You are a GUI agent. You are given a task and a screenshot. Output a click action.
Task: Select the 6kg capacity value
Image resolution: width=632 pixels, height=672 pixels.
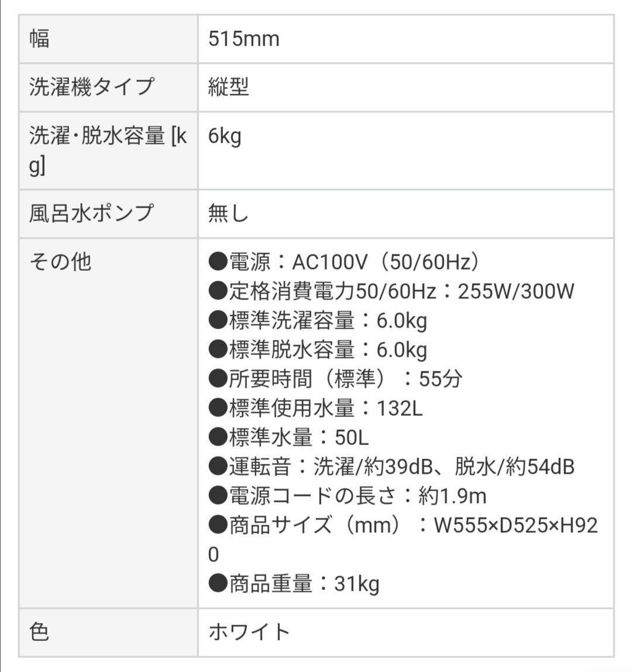pos(225,136)
